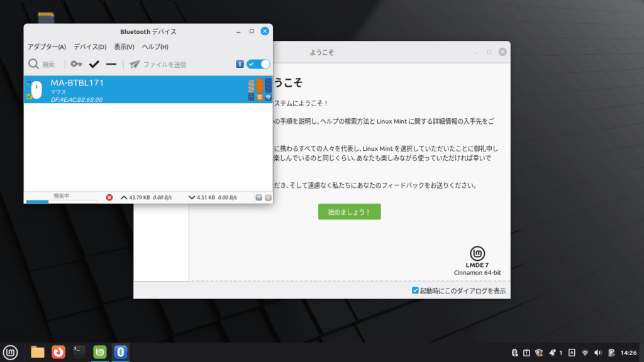The image size is (644, 362).
Task: Open the 表示(V) menu
Action: pyautogui.click(x=124, y=47)
